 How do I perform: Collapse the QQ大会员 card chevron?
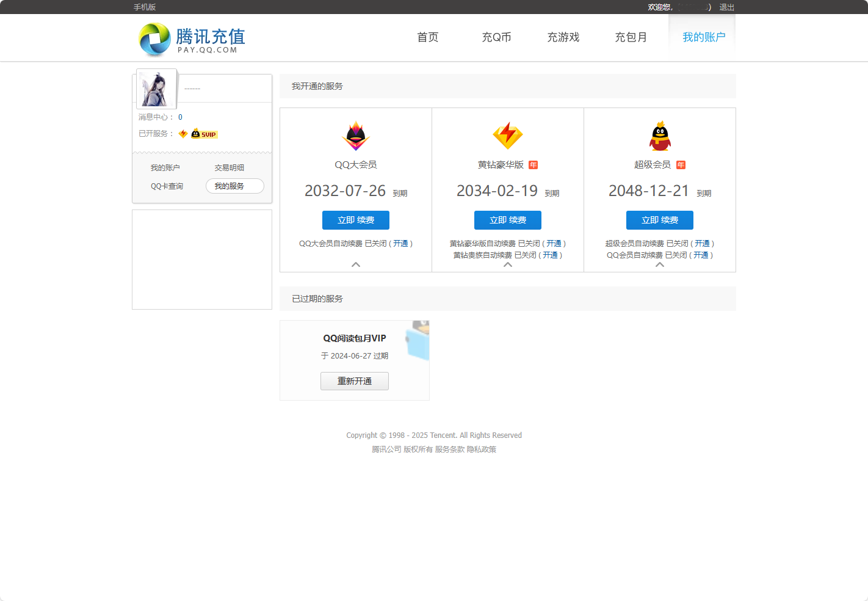tap(356, 264)
